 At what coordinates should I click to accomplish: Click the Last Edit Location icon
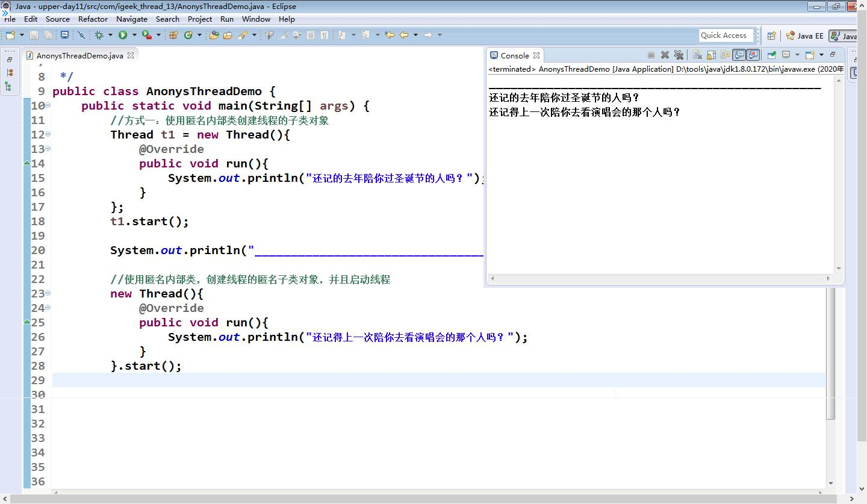[390, 35]
